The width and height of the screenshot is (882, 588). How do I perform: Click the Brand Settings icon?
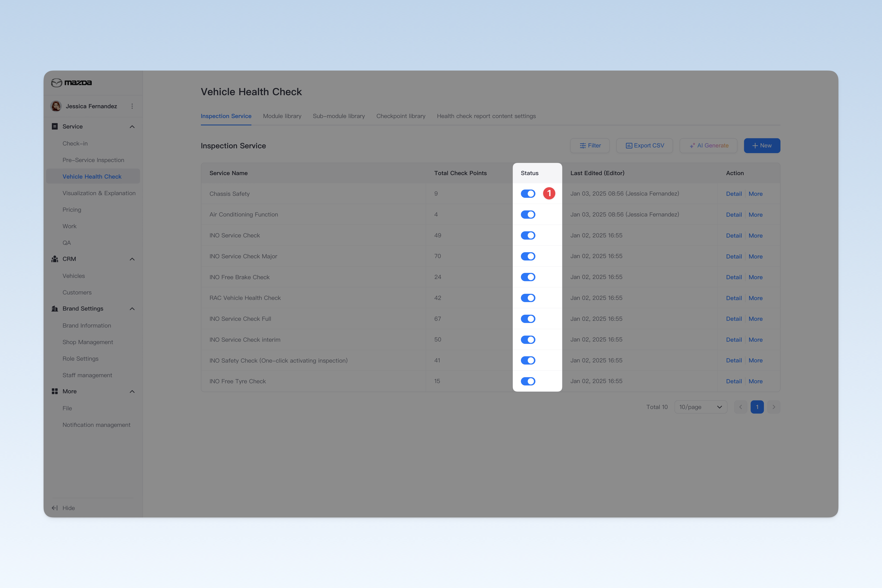click(55, 309)
